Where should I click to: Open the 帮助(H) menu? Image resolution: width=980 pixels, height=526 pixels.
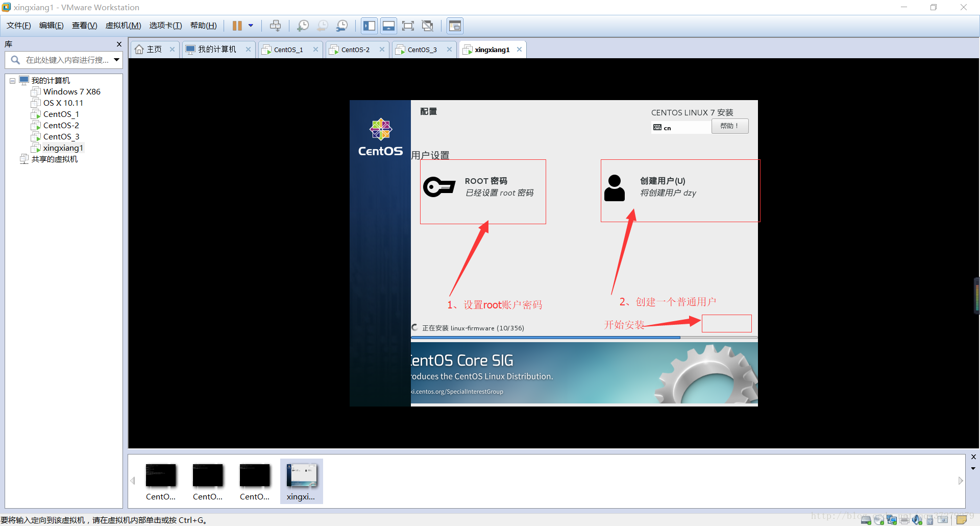(204, 26)
